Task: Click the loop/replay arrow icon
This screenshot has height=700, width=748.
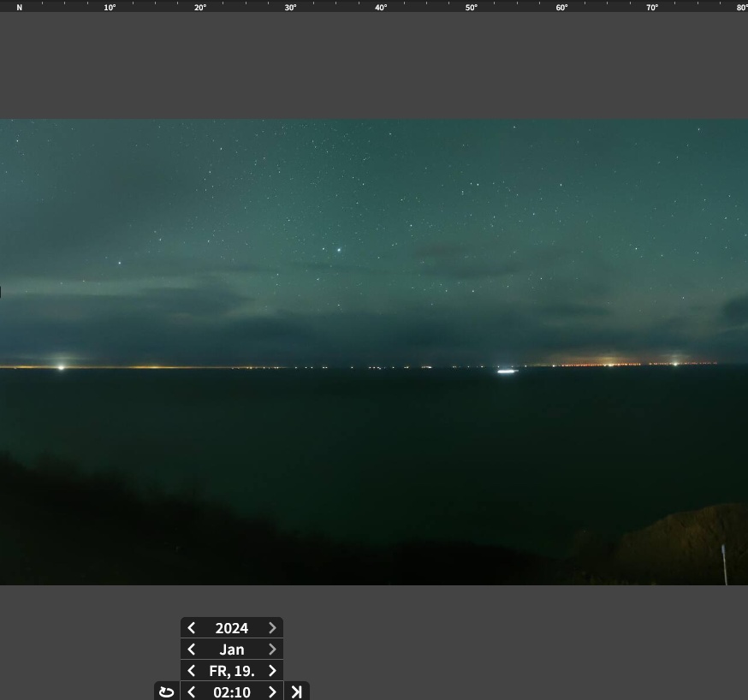Action: pos(167,691)
